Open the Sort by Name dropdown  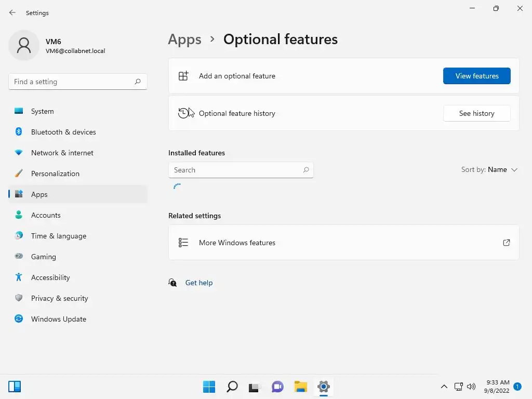point(489,170)
